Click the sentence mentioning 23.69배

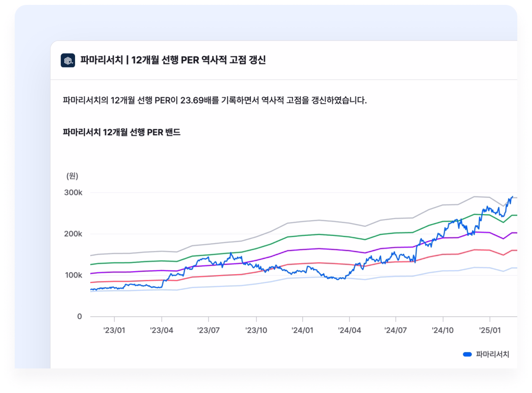[x=215, y=100]
